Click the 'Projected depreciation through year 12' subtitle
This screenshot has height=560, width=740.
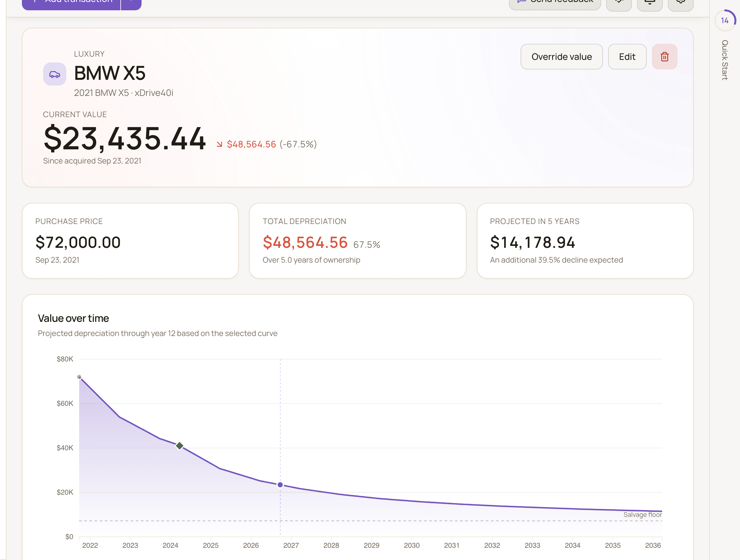tap(158, 333)
